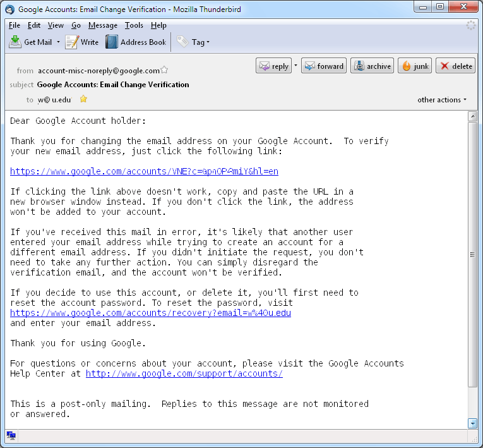The image size is (483, 448).
Task: Open the Message menu
Action: 103,25
